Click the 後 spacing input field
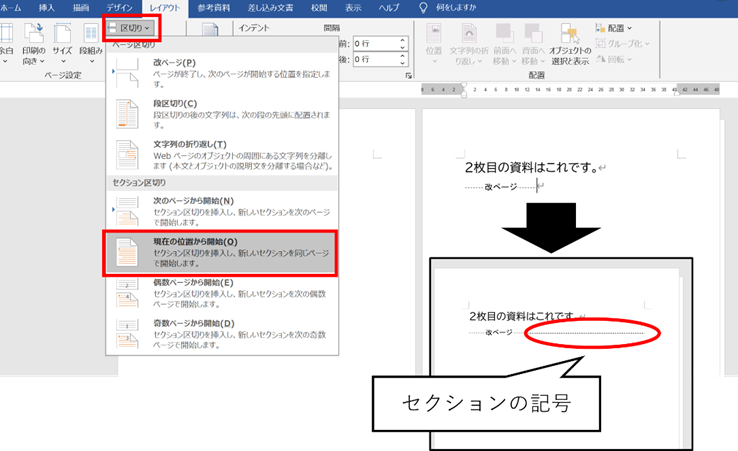This screenshot has height=451, width=738. (x=375, y=61)
